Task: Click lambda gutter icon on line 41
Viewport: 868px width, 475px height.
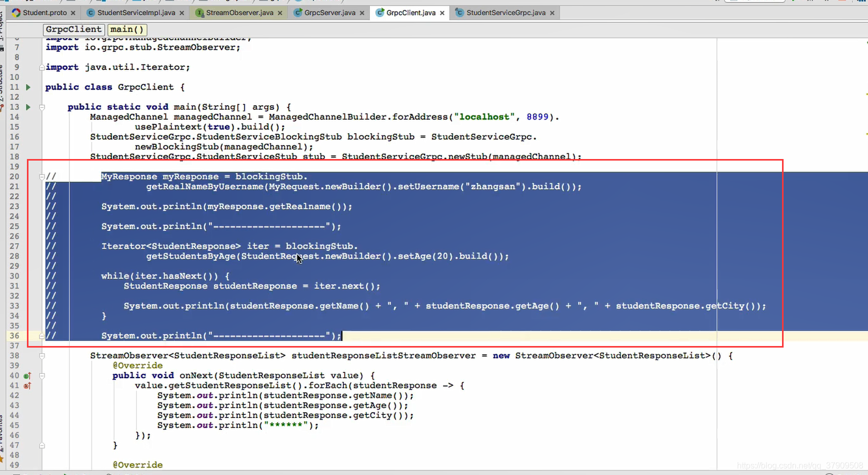Action: [27, 386]
